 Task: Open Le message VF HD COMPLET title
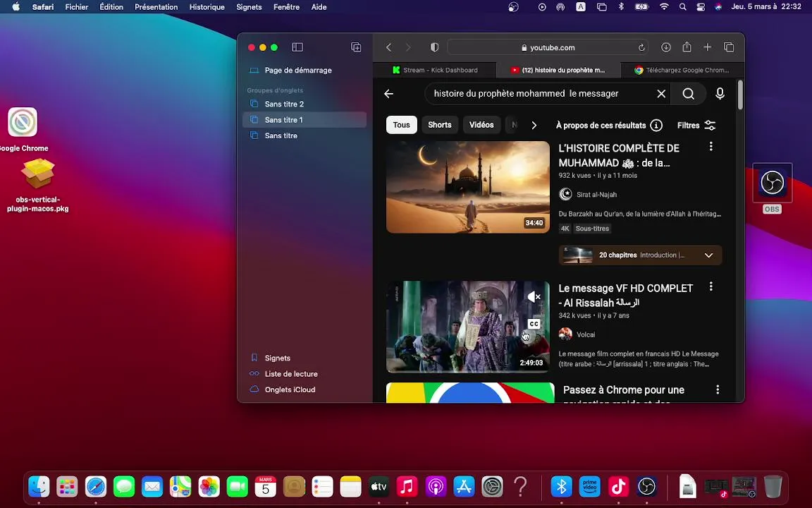point(626,295)
